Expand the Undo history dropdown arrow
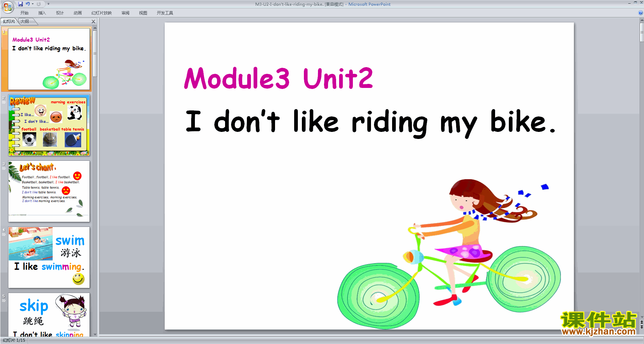 (x=33, y=4)
